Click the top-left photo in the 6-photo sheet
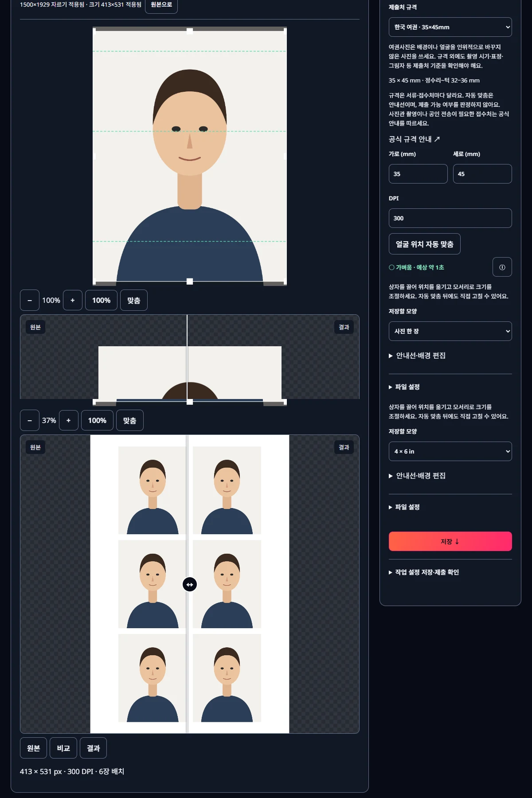This screenshot has width=532, height=798. click(x=153, y=490)
